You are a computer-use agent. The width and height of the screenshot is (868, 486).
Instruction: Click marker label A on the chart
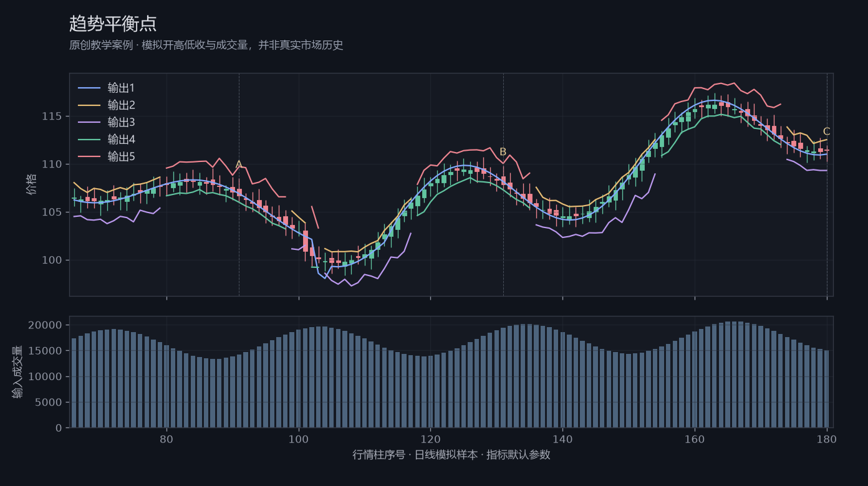click(239, 164)
